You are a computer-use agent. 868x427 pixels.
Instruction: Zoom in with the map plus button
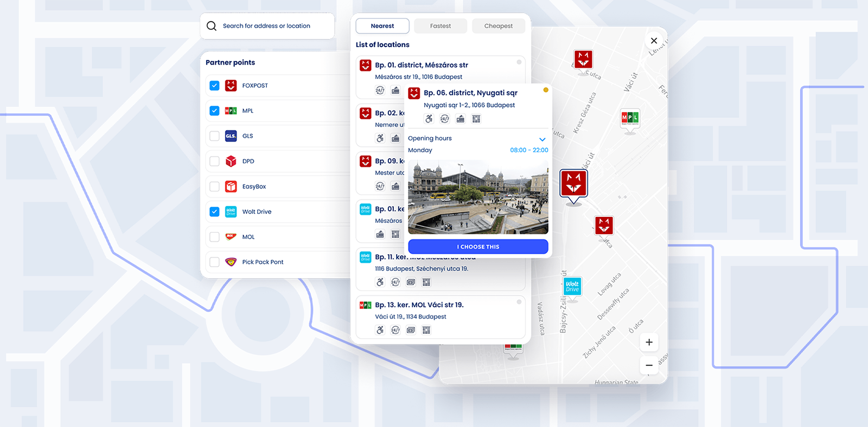[649, 342]
